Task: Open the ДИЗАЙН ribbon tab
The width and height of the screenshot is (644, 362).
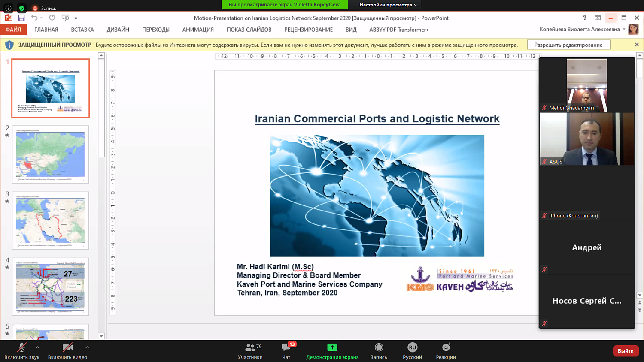Action: (x=118, y=30)
